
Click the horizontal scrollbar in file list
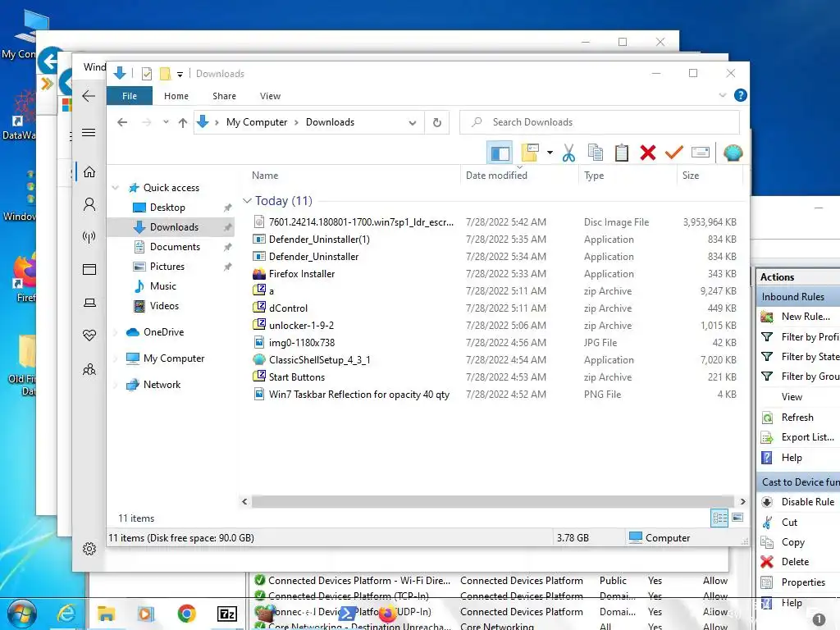pyautogui.click(x=493, y=501)
